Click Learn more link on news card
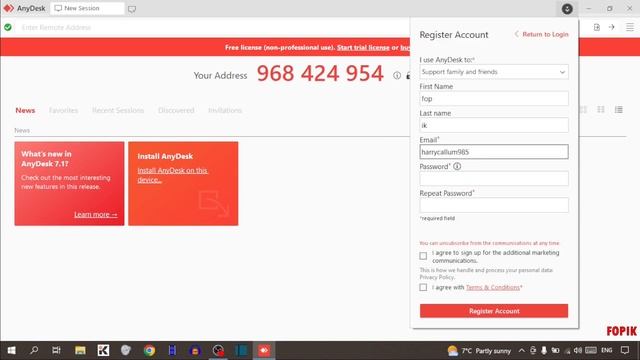The height and width of the screenshot is (360, 640). 96,214
